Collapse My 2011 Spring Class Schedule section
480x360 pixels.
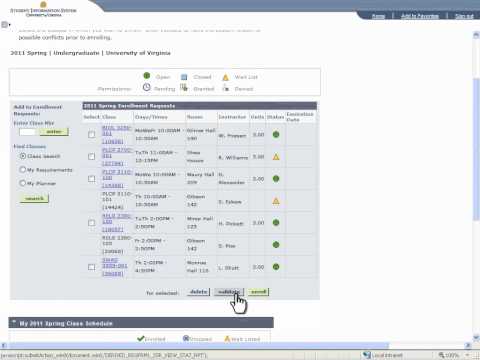coord(14,323)
